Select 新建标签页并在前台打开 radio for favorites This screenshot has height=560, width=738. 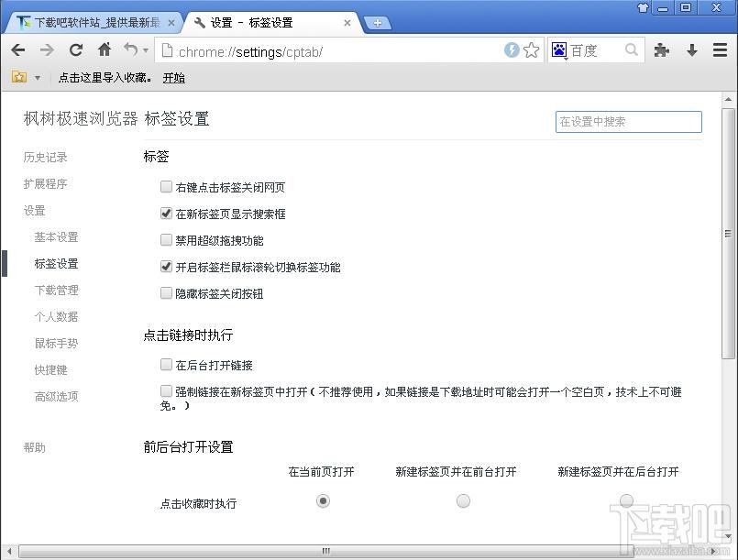(x=463, y=500)
